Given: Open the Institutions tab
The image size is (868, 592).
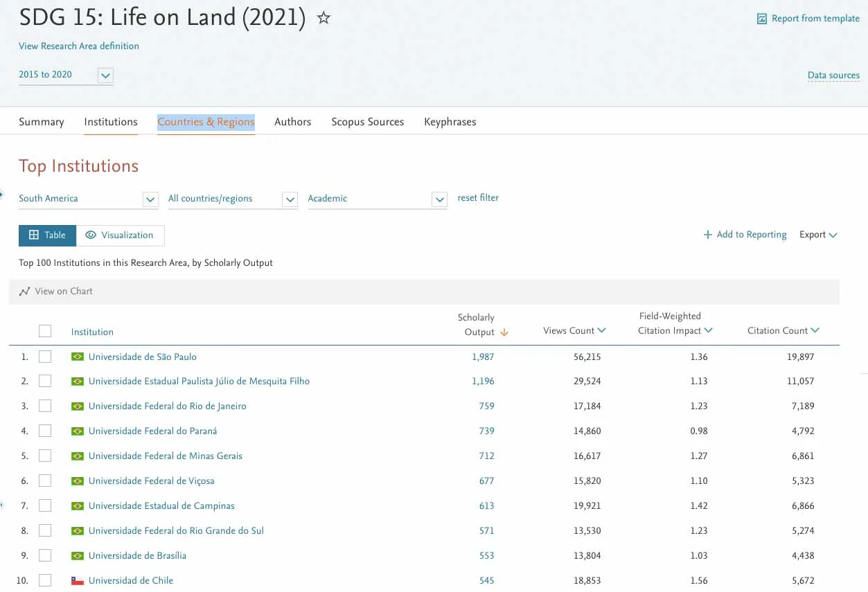Looking at the screenshot, I should [111, 122].
